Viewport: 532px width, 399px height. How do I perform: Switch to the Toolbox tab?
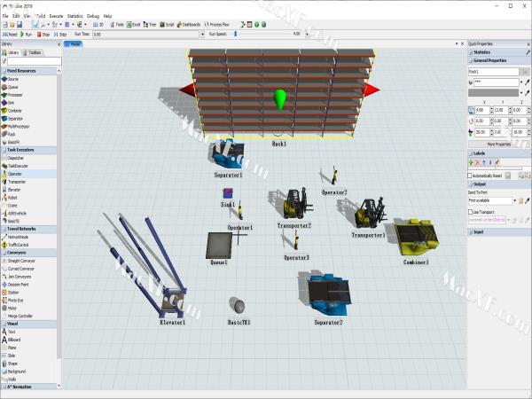tap(35, 52)
